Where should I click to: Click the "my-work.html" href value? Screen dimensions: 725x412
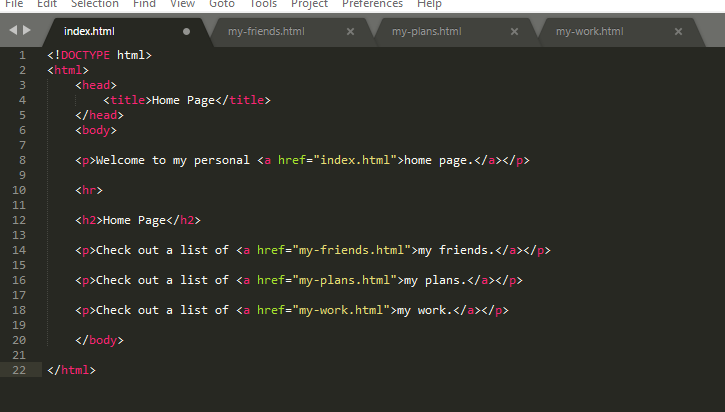pos(341,310)
